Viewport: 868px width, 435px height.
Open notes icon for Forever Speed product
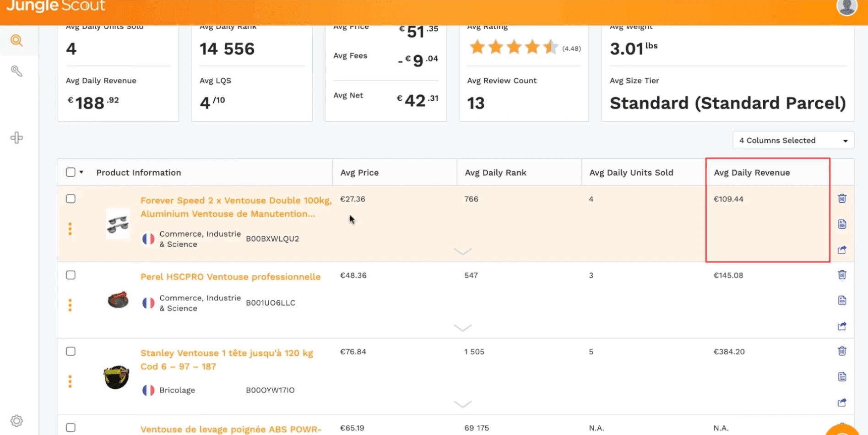point(842,224)
